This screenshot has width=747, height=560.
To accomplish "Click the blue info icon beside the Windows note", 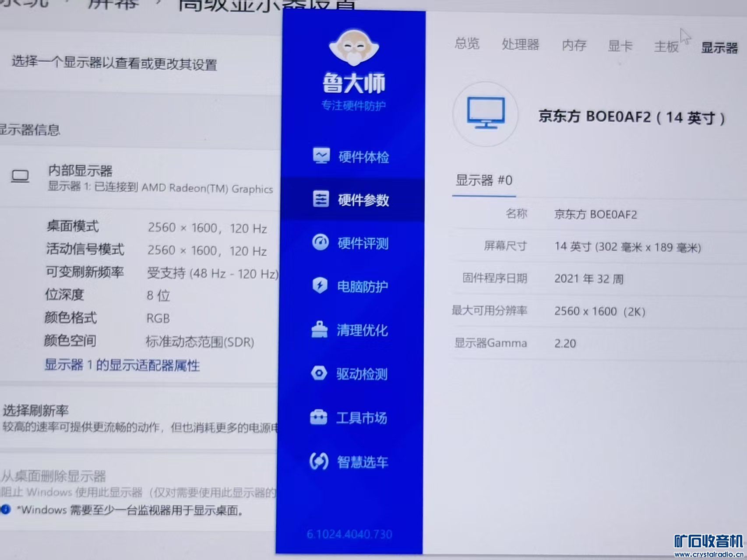I will pos(5,509).
